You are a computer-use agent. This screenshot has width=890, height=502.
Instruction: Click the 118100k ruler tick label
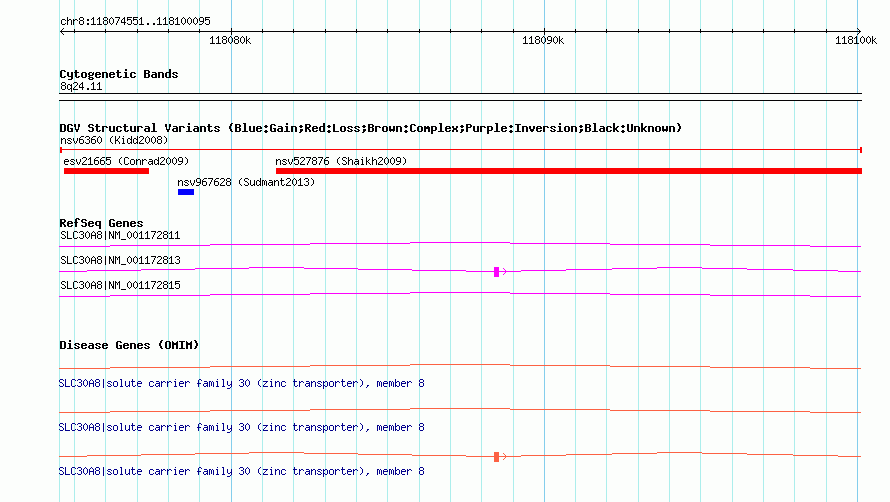click(856, 40)
